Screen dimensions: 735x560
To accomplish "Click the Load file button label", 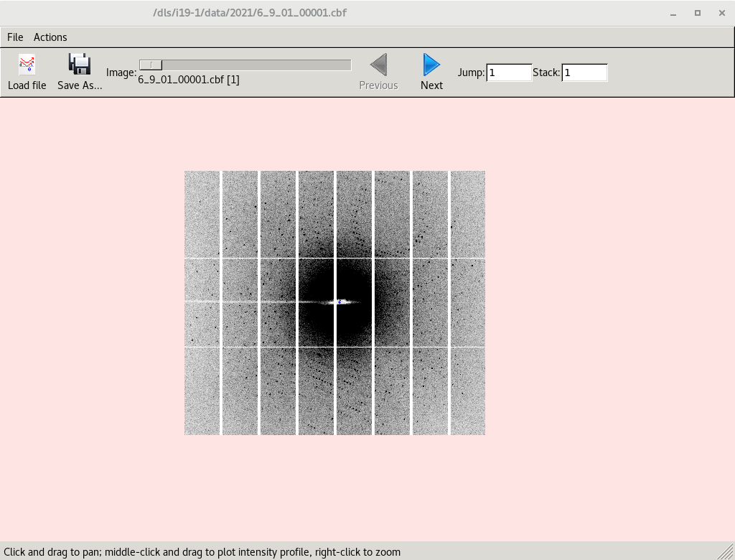I will (27, 85).
